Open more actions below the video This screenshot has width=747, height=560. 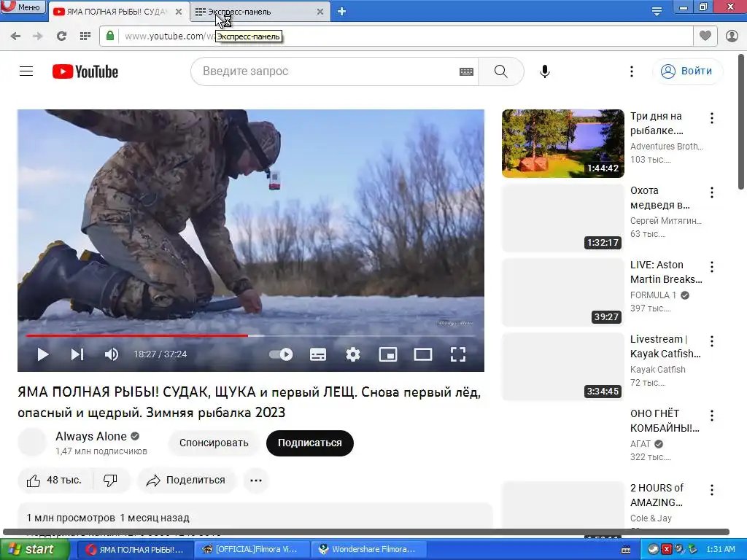click(256, 480)
